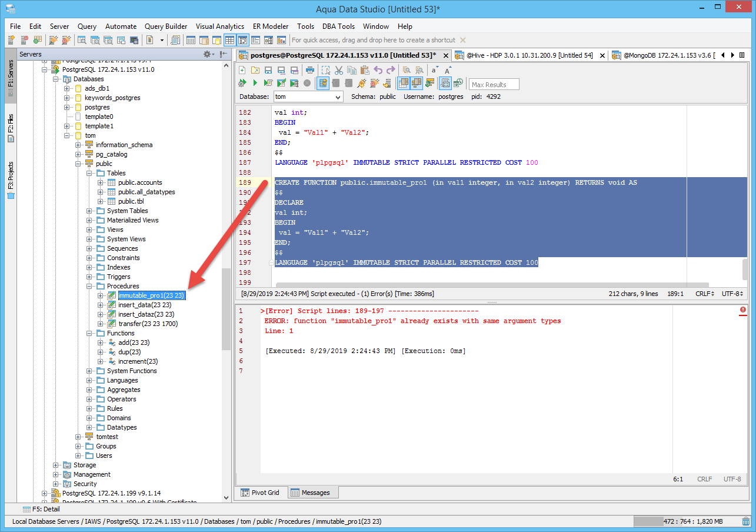Toggle the auto-commit database icon
The width and height of the screenshot is (756, 532).
coord(323,83)
